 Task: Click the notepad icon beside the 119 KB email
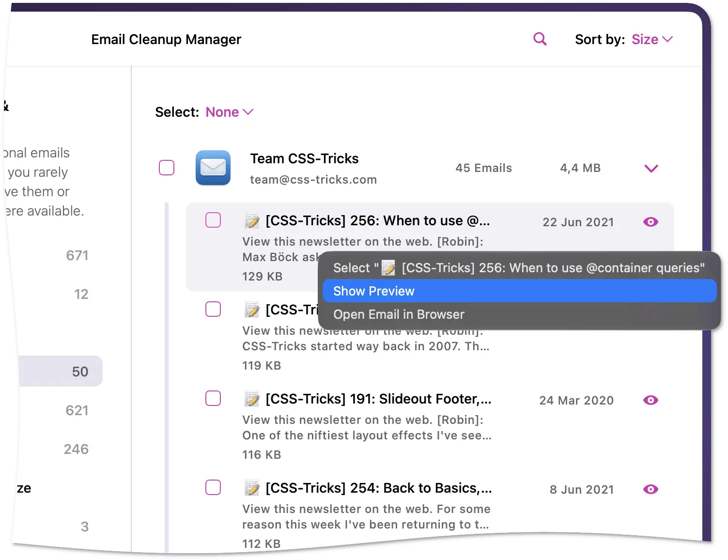[252, 310]
